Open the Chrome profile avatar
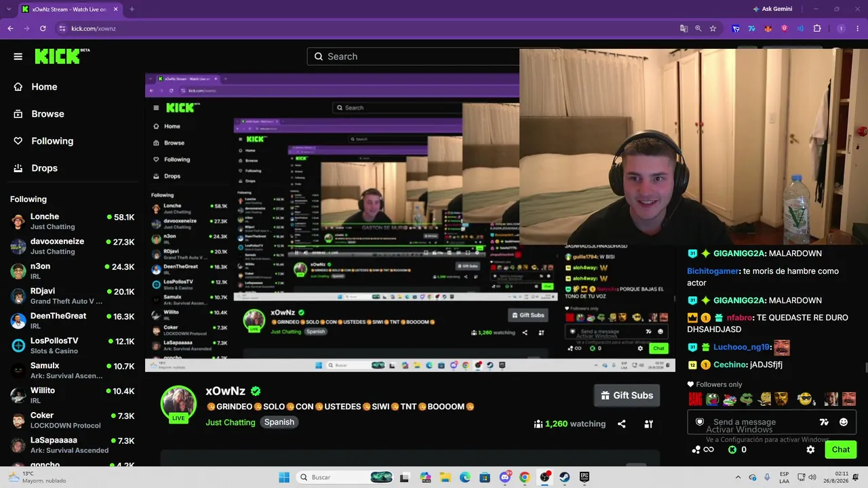The width and height of the screenshot is (868, 488). click(842, 28)
